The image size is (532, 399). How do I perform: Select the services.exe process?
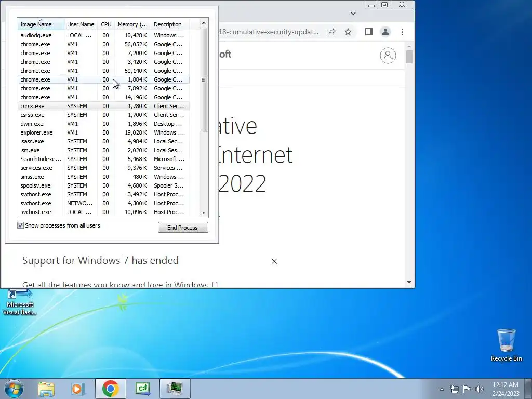[x=103, y=168]
